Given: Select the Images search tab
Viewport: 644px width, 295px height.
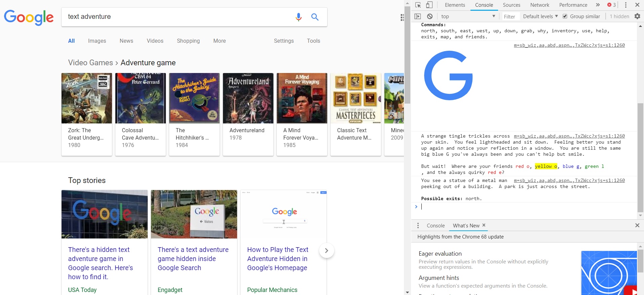Looking at the screenshot, I should [x=97, y=41].
